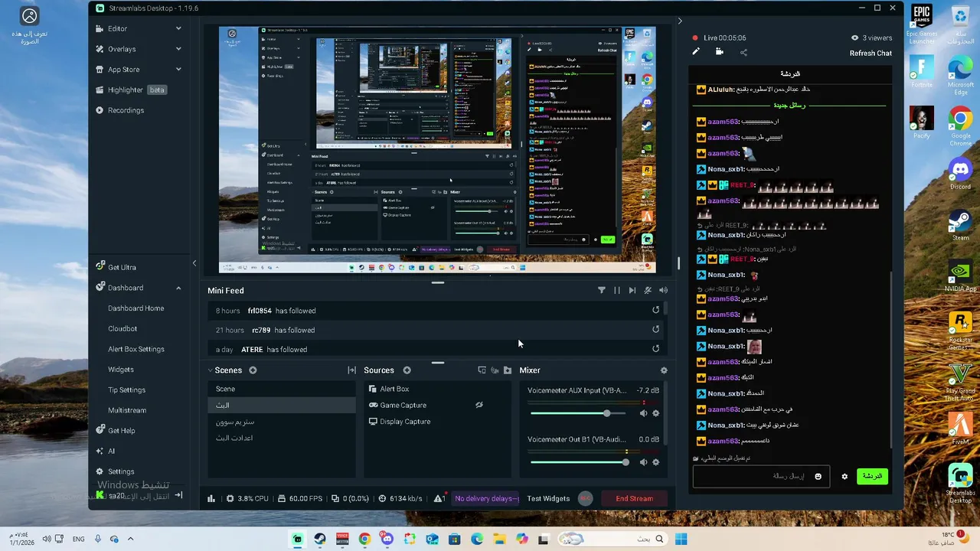Open Get Ultra in the sidebar
The image size is (980, 551).
point(116,267)
